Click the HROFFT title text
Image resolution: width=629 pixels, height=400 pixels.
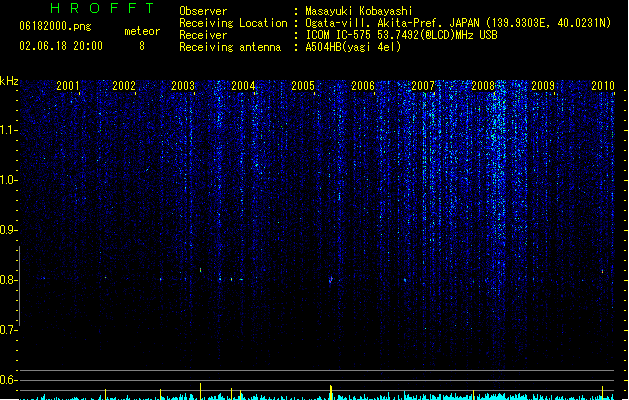click(x=103, y=8)
